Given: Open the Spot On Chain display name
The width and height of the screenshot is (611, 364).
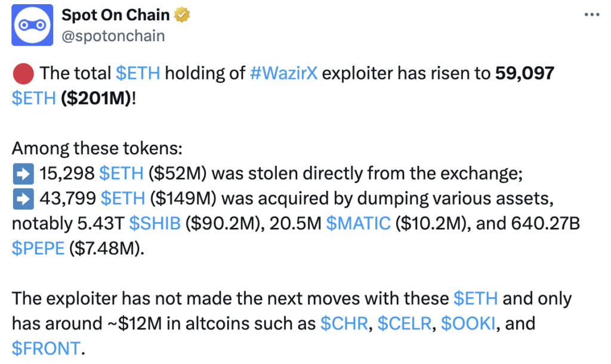Looking at the screenshot, I should pos(116,15).
